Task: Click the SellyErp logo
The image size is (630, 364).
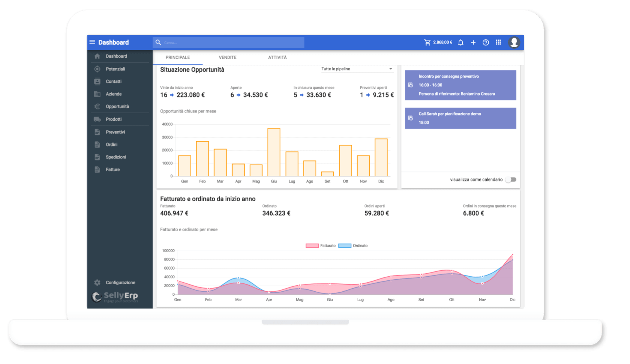Action: [115, 297]
